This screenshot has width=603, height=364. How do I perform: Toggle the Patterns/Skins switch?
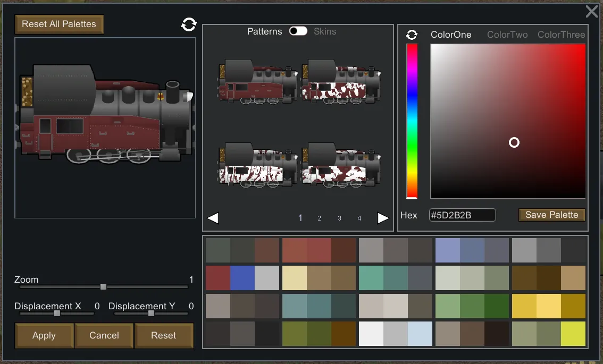[298, 31]
